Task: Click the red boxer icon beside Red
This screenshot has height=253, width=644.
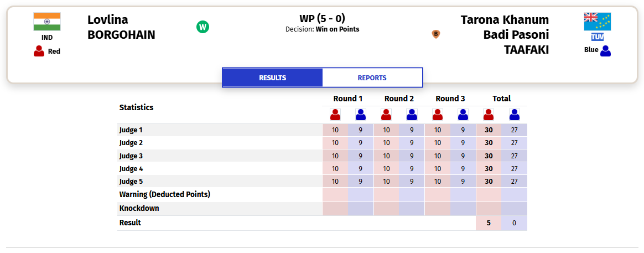Action: click(39, 51)
